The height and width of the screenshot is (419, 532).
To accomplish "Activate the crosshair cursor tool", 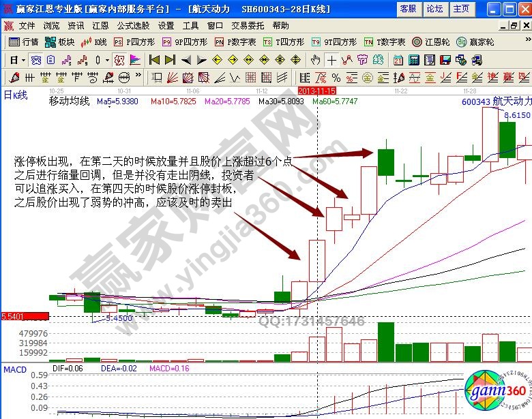I will tap(332, 59).
